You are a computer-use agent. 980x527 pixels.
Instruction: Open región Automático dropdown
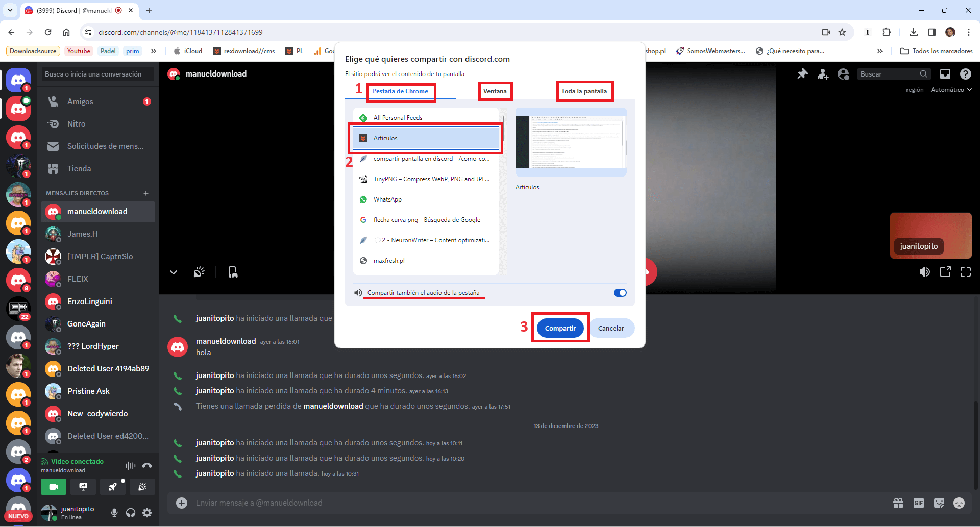coord(951,90)
